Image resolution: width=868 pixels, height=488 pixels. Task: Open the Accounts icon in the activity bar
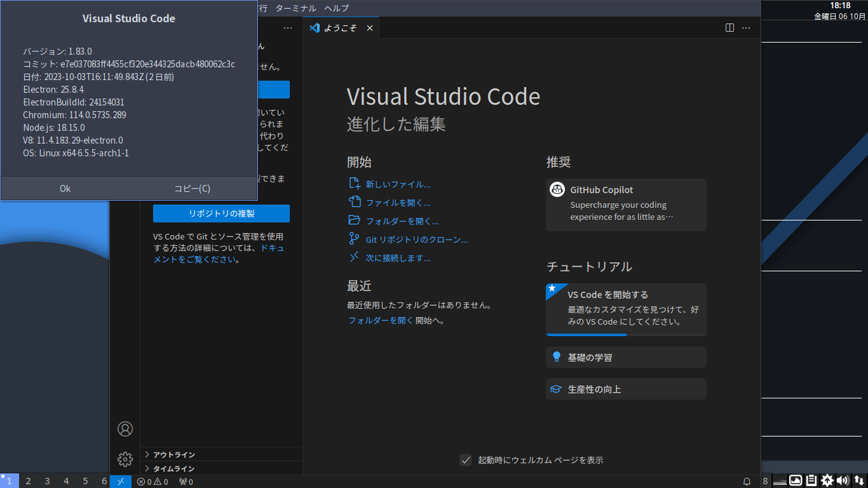coord(125,429)
